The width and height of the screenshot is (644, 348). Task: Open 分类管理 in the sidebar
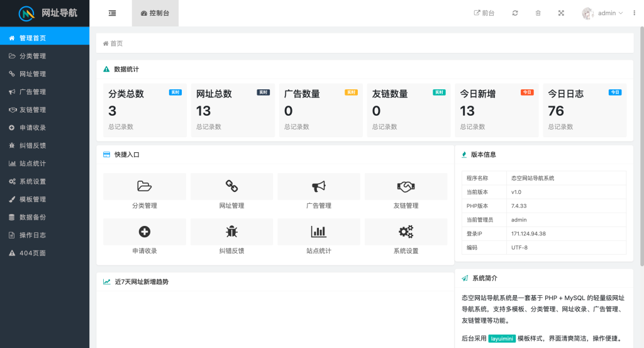click(45, 56)
